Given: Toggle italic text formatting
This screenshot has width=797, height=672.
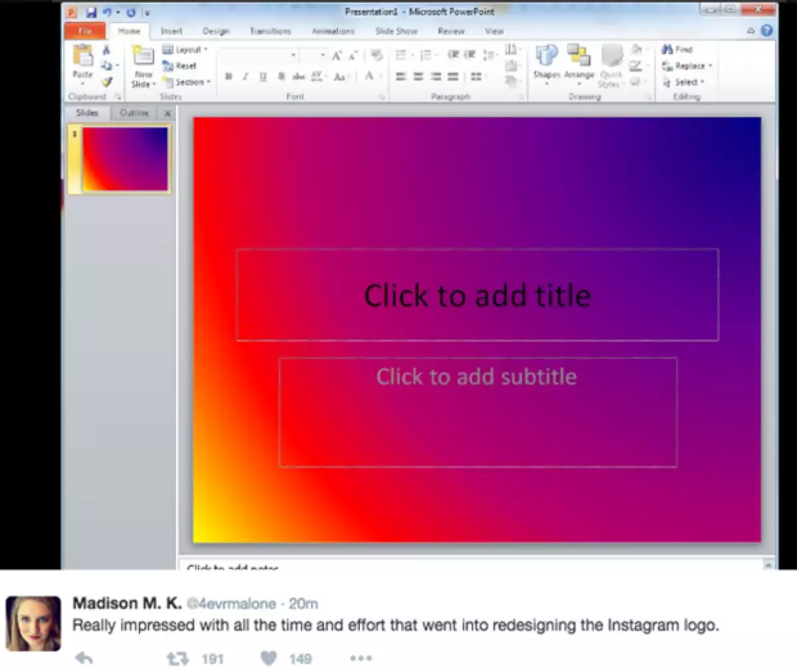Looking at the screenshot, I should 244,76.
